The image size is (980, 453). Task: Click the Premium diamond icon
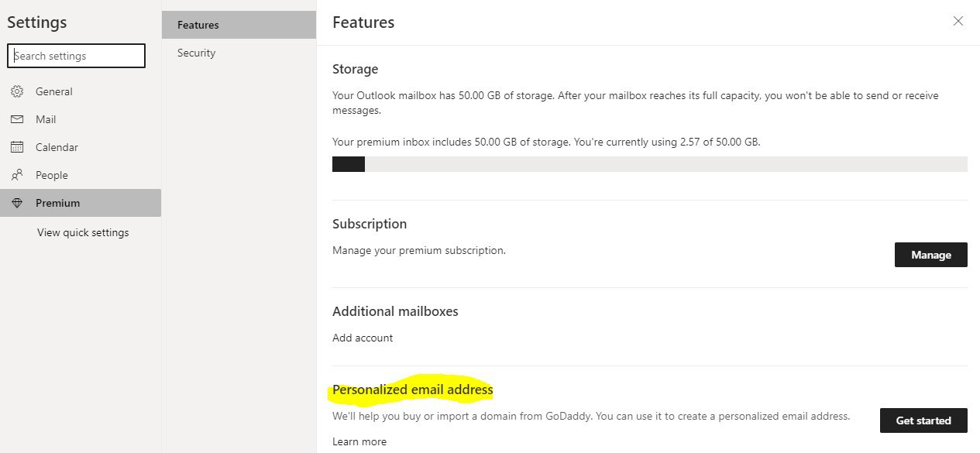click(17, 203)
